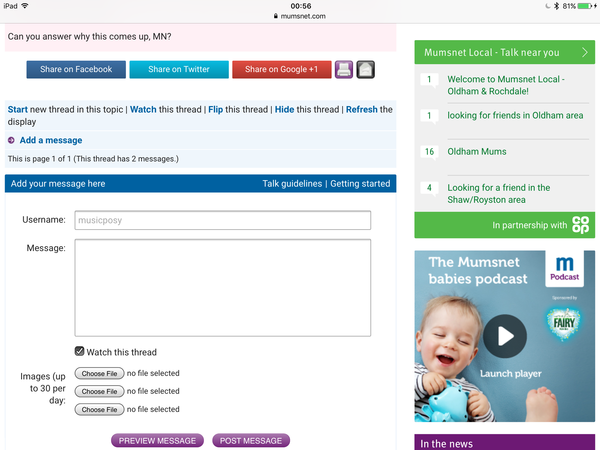Toggle the Watch this thread checkbox
Viewport: 600px width, 450px height.
pos(79,351)
